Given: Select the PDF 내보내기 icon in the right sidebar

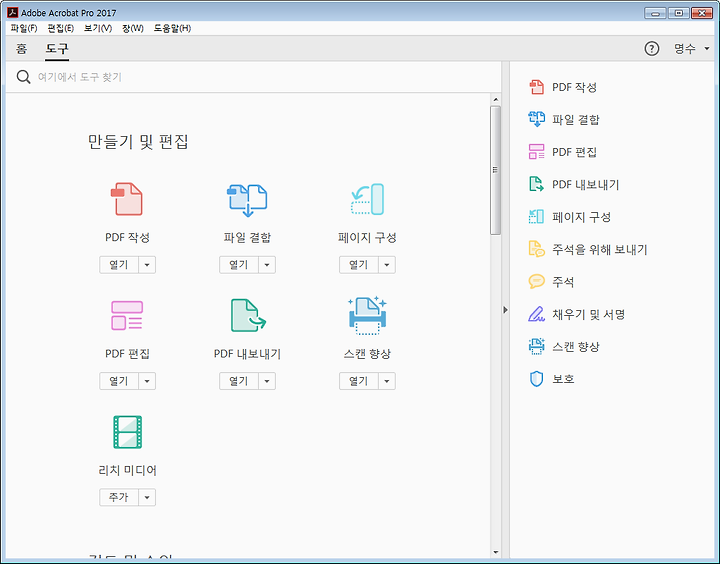Looking at the screenshot, I should point(536,184).
